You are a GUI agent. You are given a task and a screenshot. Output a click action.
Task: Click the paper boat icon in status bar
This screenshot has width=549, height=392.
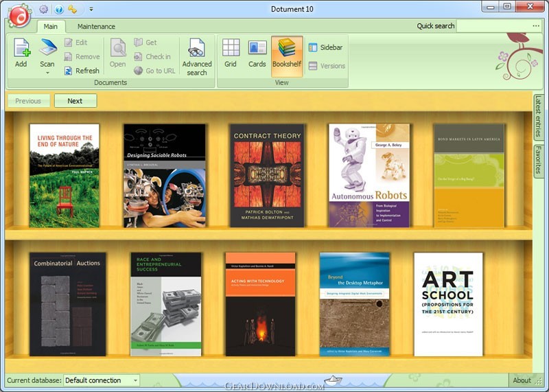tap(333, 380)
